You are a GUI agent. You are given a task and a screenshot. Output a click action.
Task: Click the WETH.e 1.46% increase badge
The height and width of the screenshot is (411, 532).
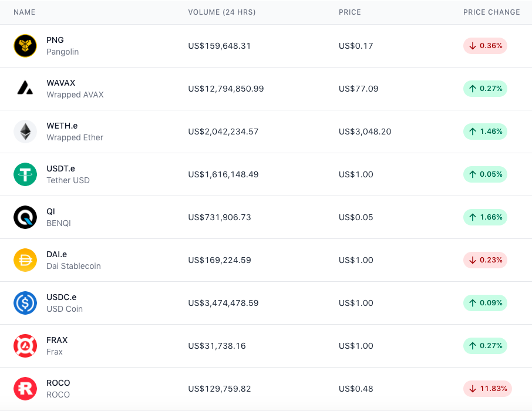pos(485,132)
